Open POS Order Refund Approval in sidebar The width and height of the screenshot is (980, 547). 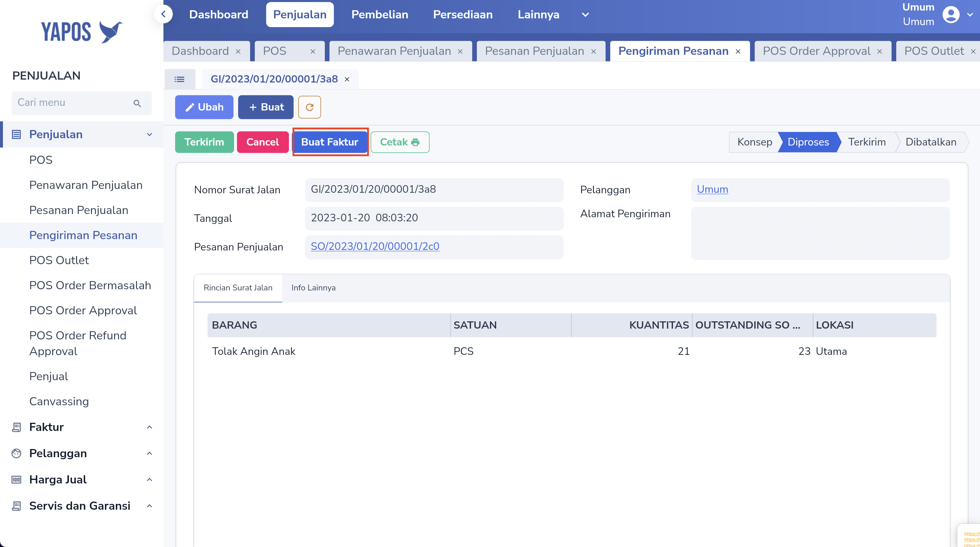point(78,343)
